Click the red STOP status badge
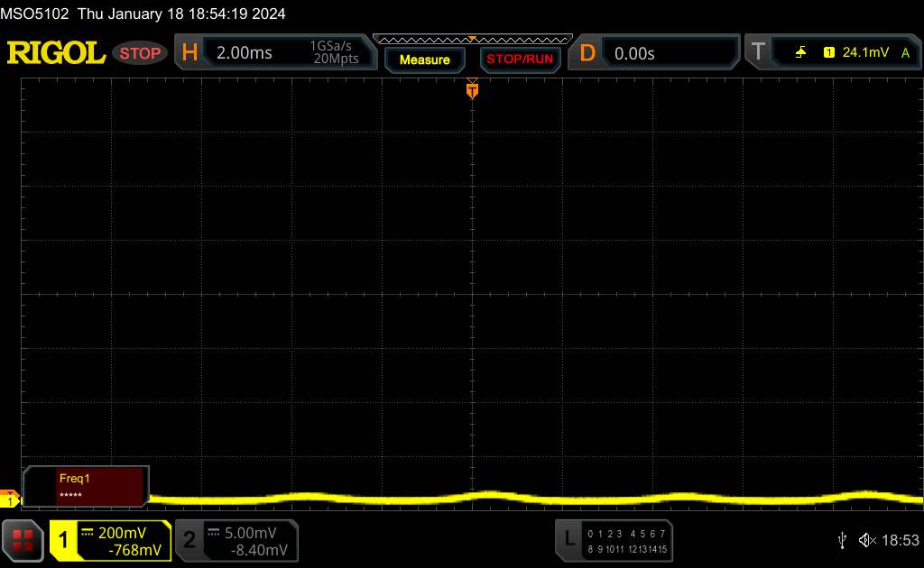The image size is (924, 568). click(x=142, y=53)
